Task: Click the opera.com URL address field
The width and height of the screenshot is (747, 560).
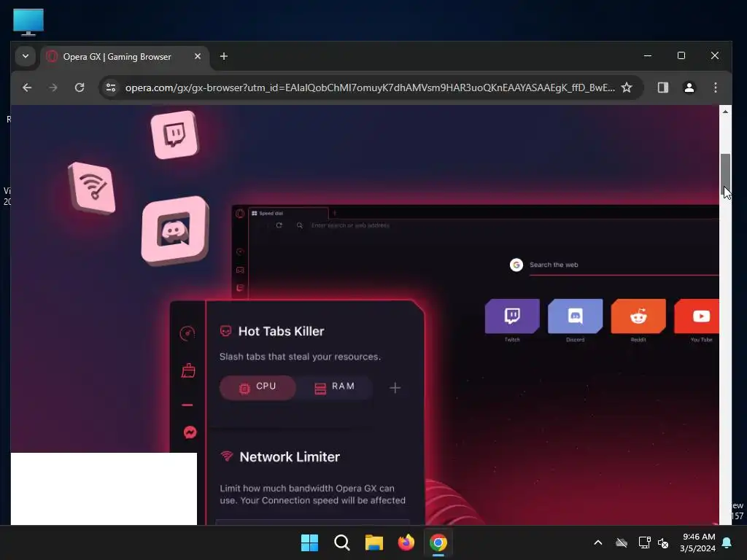Action: pos(370,87)
